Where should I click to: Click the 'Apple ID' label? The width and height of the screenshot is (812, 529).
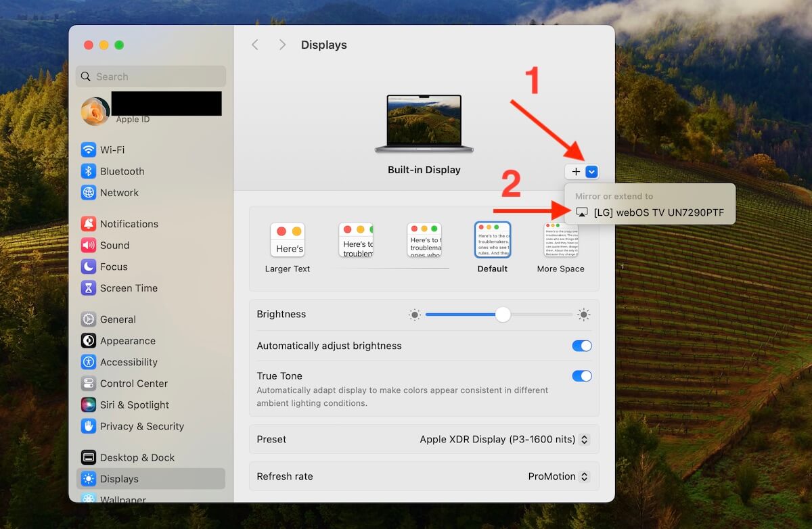tap(133, 120)
